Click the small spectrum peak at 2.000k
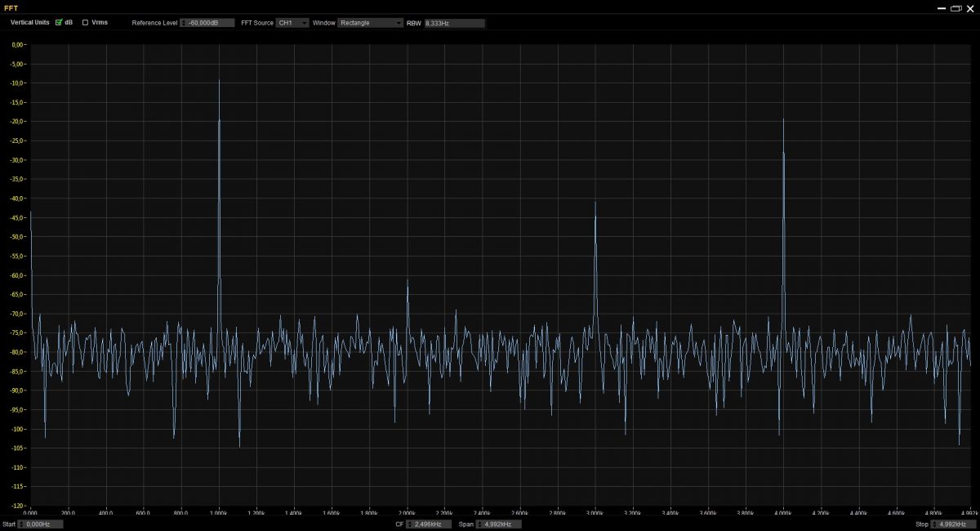Screen dimensions: 980x531 point(408,281)
